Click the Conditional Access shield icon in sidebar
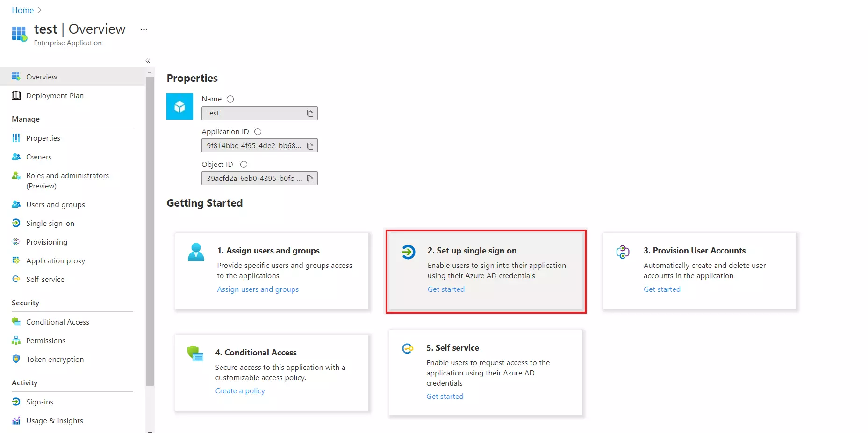 coord(16,322)
